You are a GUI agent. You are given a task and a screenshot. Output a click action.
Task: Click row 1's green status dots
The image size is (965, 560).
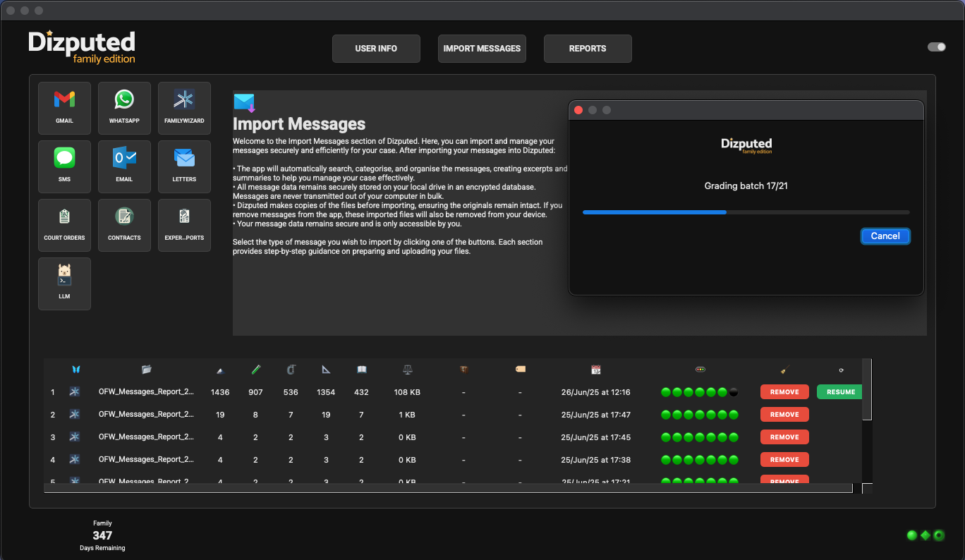pyautogui.click(x=700, y=392)
